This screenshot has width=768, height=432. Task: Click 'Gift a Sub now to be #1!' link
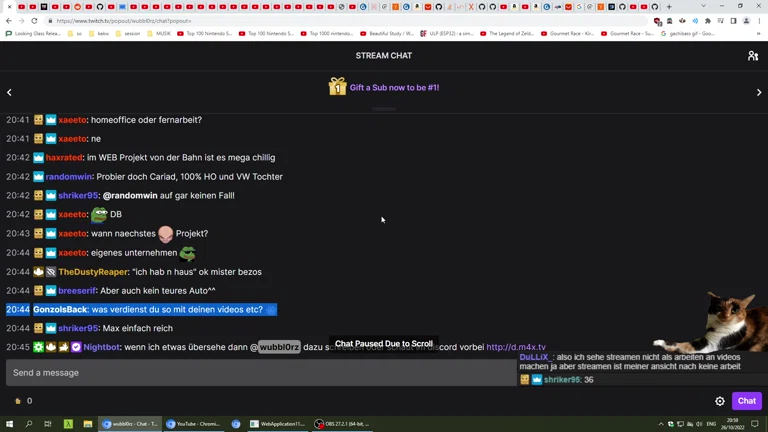[394, 87]
